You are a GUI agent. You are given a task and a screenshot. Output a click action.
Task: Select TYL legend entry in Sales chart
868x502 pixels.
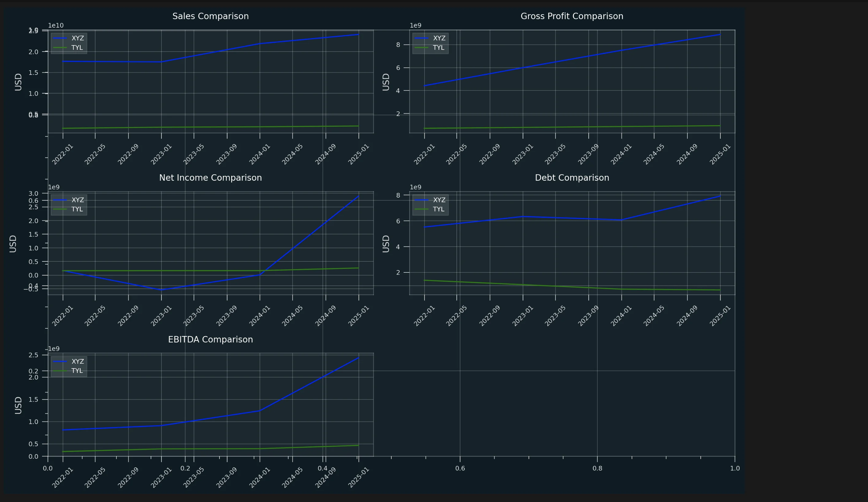tap(77, 48)
